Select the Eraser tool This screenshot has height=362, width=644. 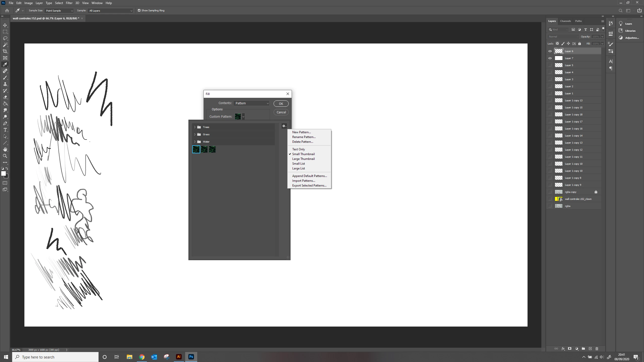[5, 97]
